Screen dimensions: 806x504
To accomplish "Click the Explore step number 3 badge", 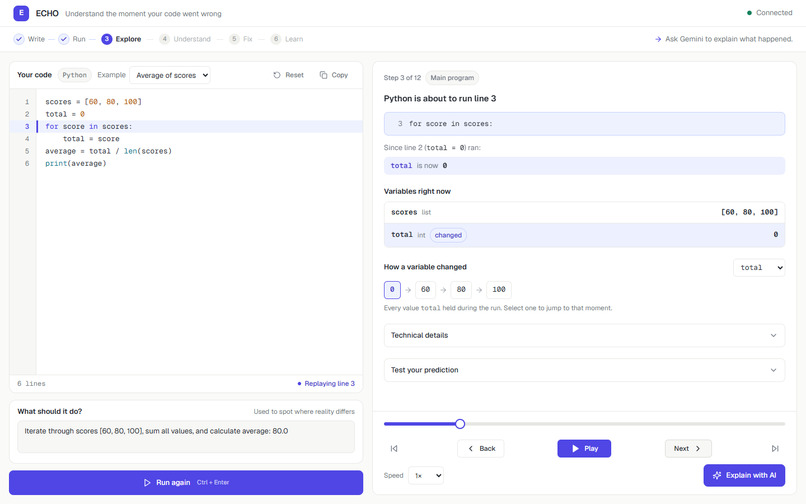I will (x=106, y=39).
